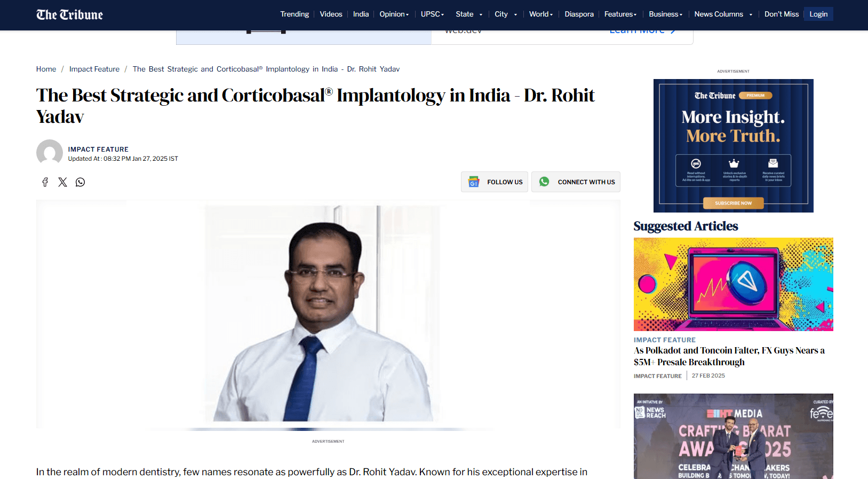Open the Business dropdown menu
The image size is (868, 479).
(665, 14)
